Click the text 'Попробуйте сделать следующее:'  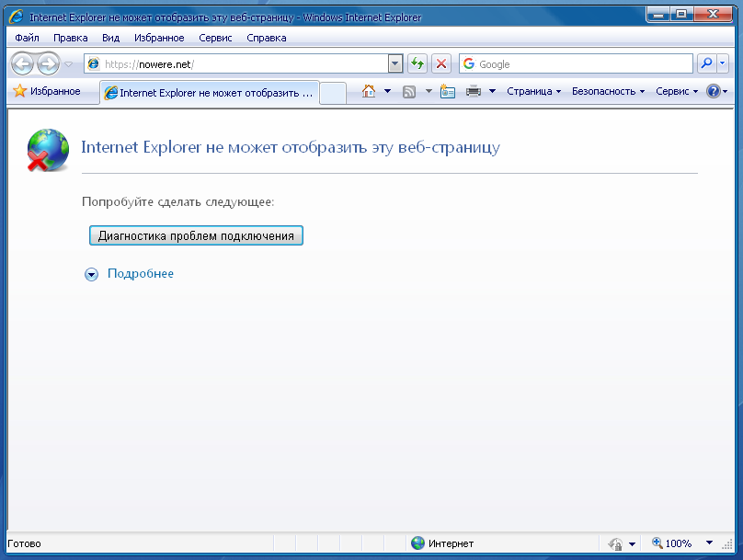click(x=178, y=201)
